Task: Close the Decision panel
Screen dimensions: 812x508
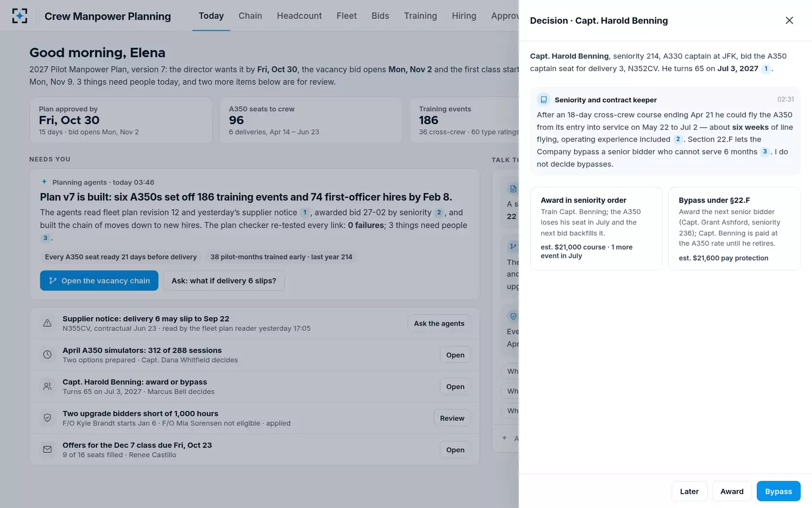Action: click(789, 20)
